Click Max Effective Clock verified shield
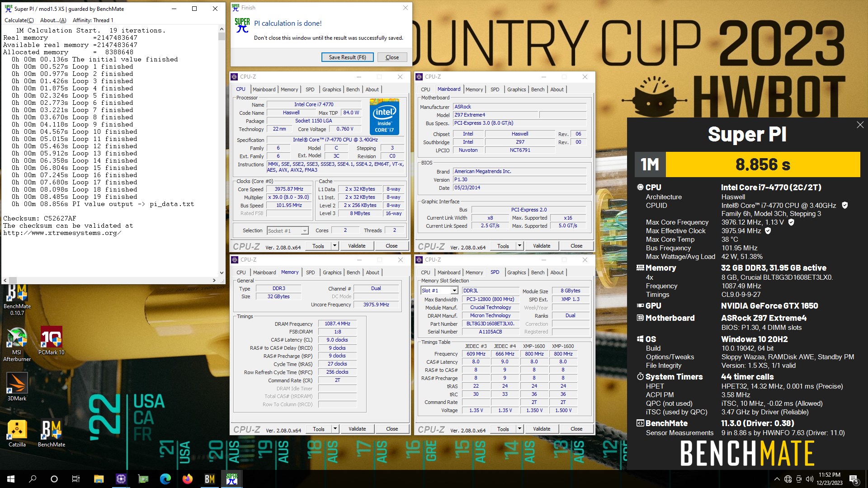 (x=768, y=231)
